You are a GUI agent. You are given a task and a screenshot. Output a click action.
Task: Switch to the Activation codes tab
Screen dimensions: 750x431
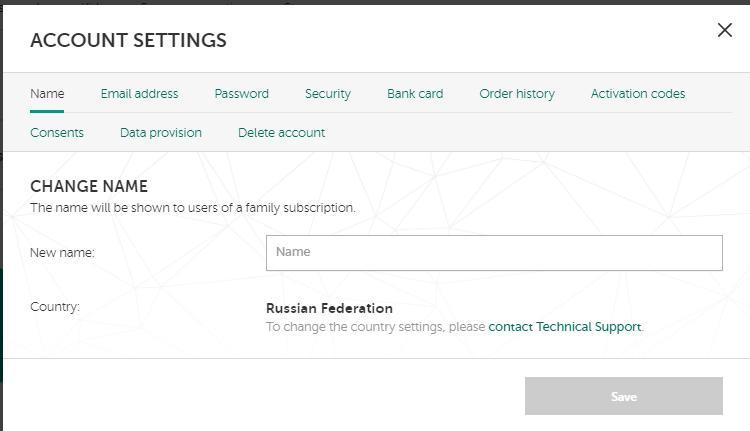coord(638,94)
